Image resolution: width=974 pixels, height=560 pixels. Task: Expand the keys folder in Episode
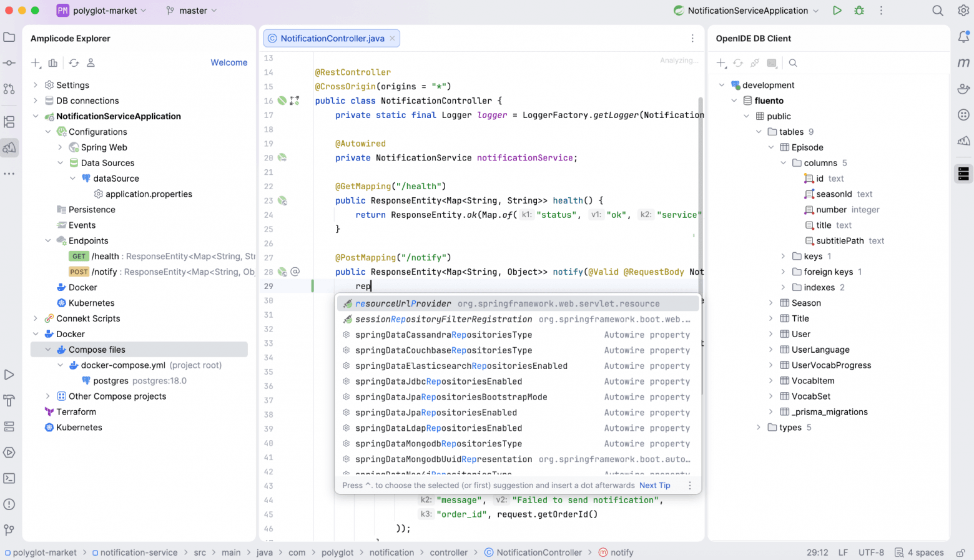[783, 257]
